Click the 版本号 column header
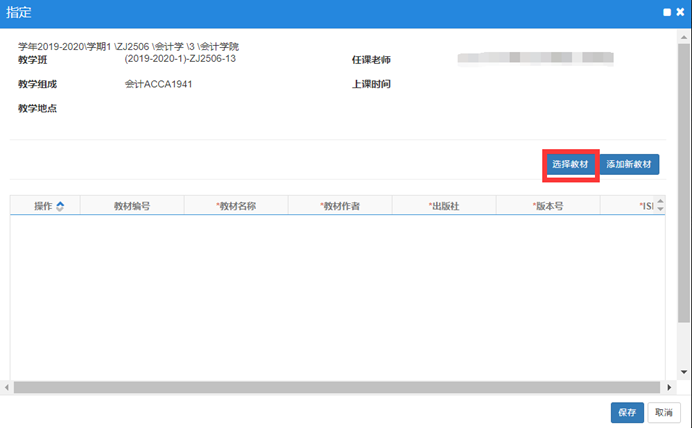This screenshot has width=692, height=428. 548,206
